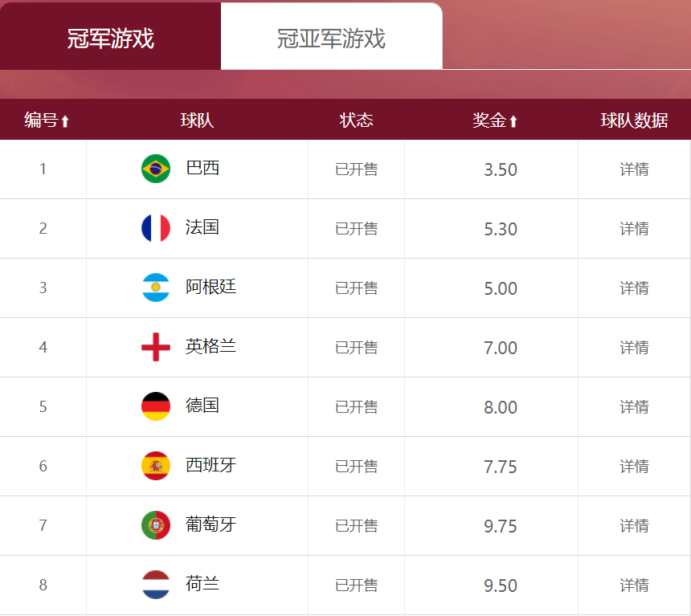This screenshot has width=691, height=616.
Task: Click the 球队数据 column header
Action: pyautogui.click(x=634, y=120)
